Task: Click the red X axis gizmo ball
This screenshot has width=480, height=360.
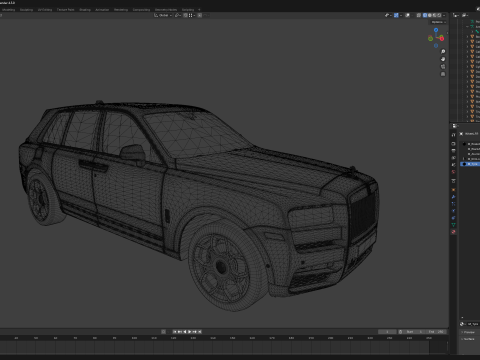Action: tap(442, 38)
